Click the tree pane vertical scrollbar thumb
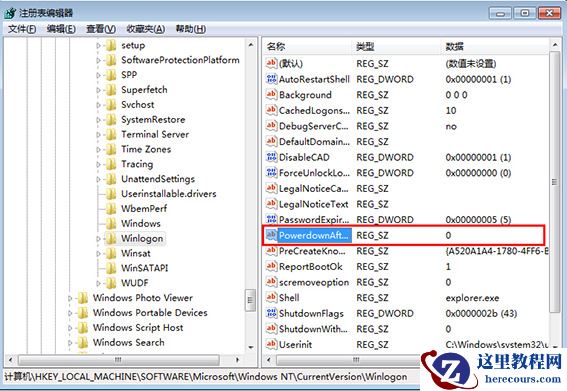Screen dimensions: 567x391 pos(250,299)
